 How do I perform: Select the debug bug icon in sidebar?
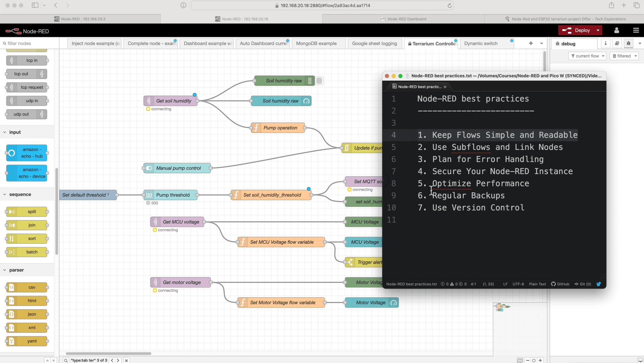629,43
